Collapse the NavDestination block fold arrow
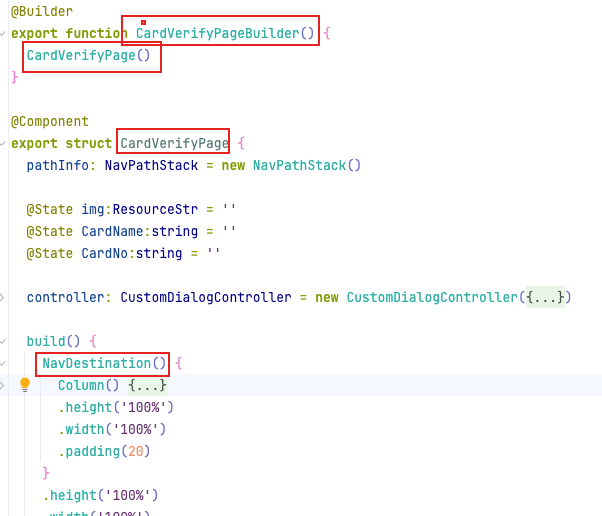This screenshot has height=516, width=602. [2, 363]
